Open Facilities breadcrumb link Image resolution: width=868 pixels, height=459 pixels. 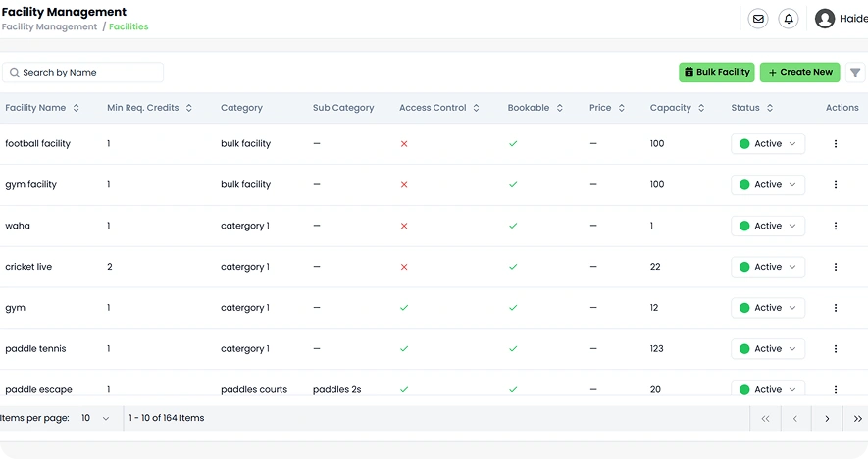(128, 26)
